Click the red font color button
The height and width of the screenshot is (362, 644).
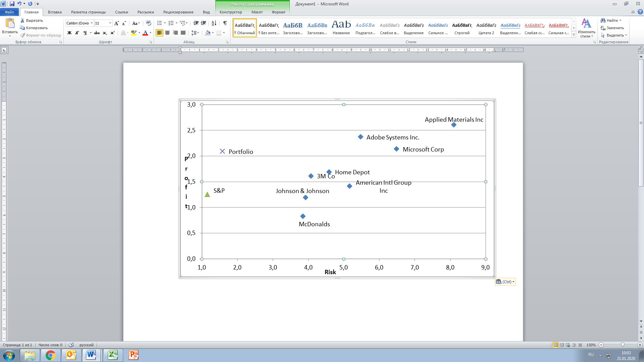(x=145, y=33)
